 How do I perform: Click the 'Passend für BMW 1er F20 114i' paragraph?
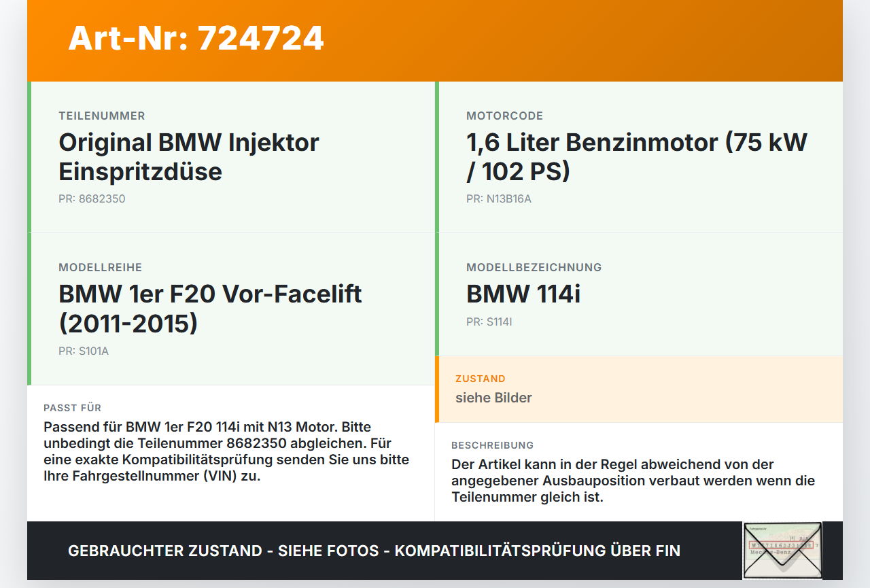tap(226, 451)
